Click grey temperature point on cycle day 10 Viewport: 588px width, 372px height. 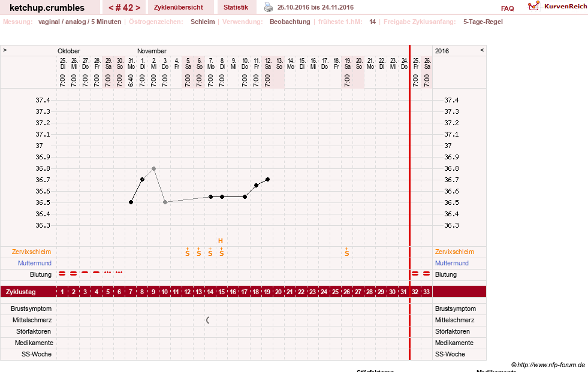point(165,202)
